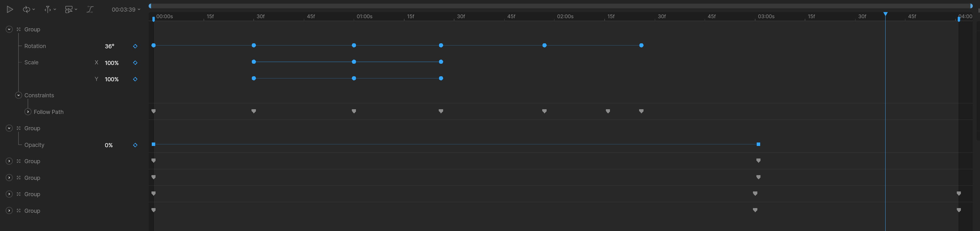Edit the Rotation value 36°

point(109,46)
